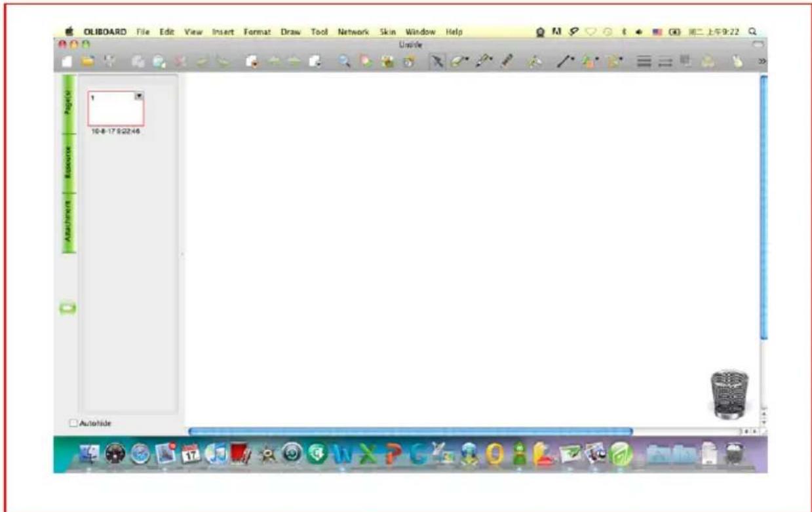Select the straight line drawing tool
The width and height of the screenshot is (812, 512).
pyautogui.click(x=566, y=60)
